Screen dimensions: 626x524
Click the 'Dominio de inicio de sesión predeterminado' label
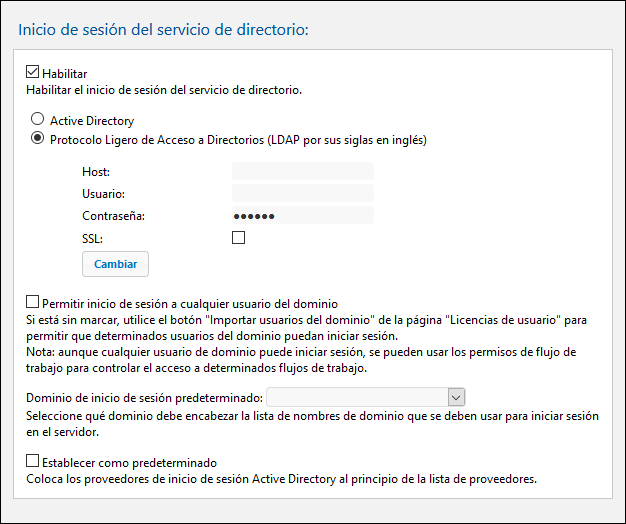click(x=144, y=397)
